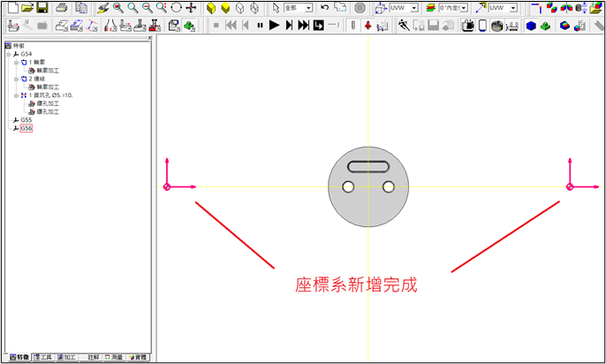This screenshot has width=606, height=364.
Task: Collapse the G54 tree node
Action: tap(7, 54)
